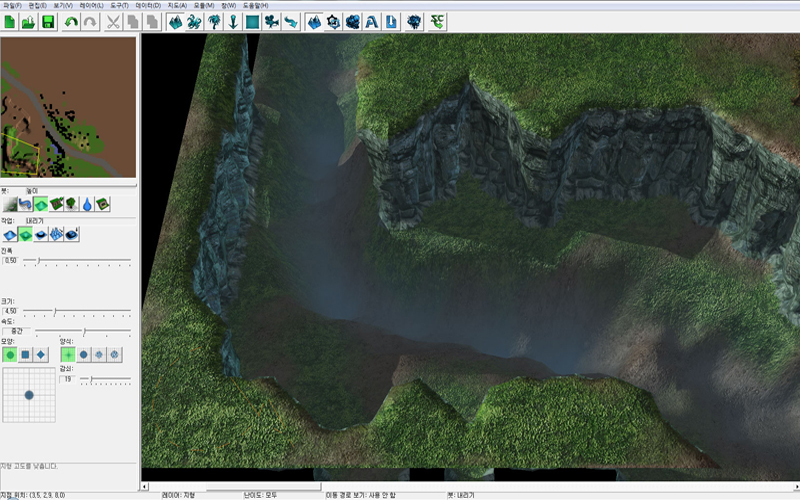Image resolution: width=800 pixels, height=500 pixels.
Task: Create a new map document
Action: (x=10, y=22)
